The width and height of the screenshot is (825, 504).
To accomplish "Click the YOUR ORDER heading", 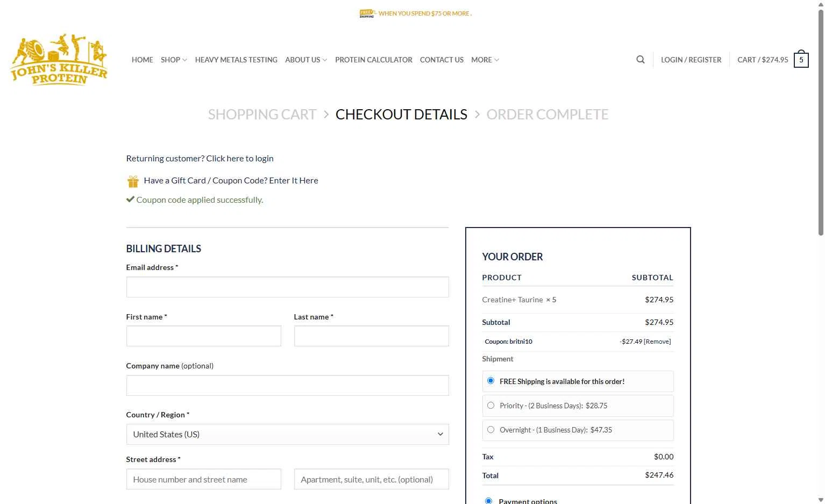I will [x=513, y=257].
